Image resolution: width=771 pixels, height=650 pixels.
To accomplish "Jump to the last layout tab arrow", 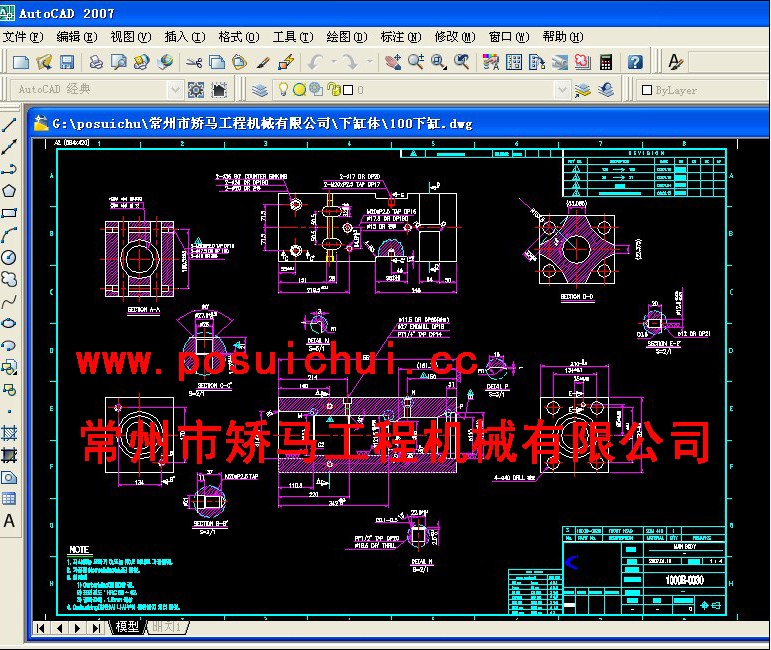I will (97, 628).
